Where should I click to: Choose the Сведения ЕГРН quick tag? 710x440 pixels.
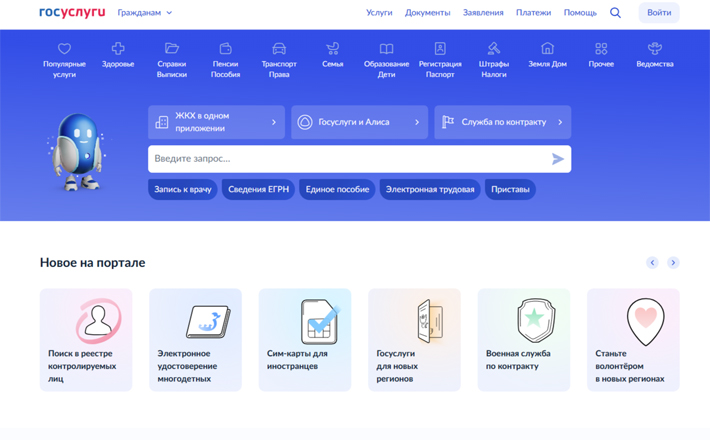258,189
